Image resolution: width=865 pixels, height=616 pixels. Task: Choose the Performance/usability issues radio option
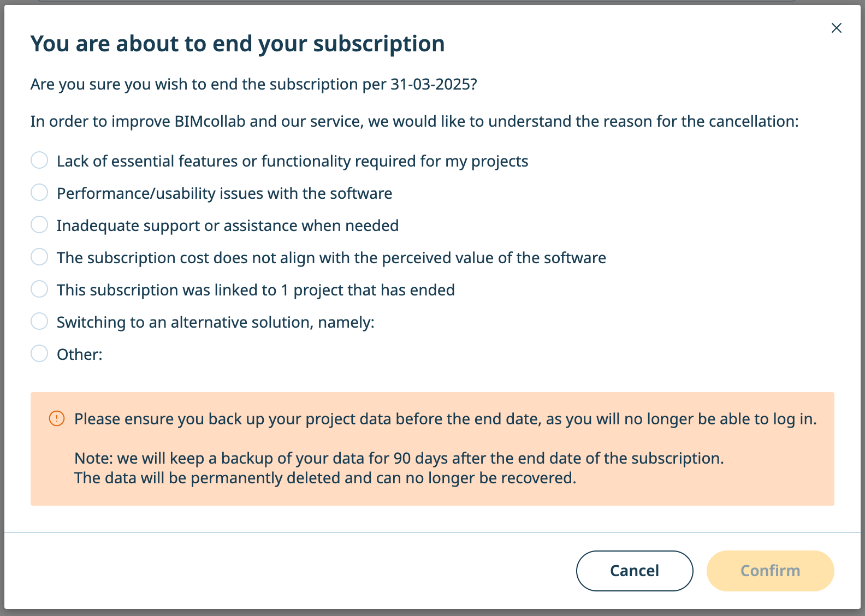point(39,193)
